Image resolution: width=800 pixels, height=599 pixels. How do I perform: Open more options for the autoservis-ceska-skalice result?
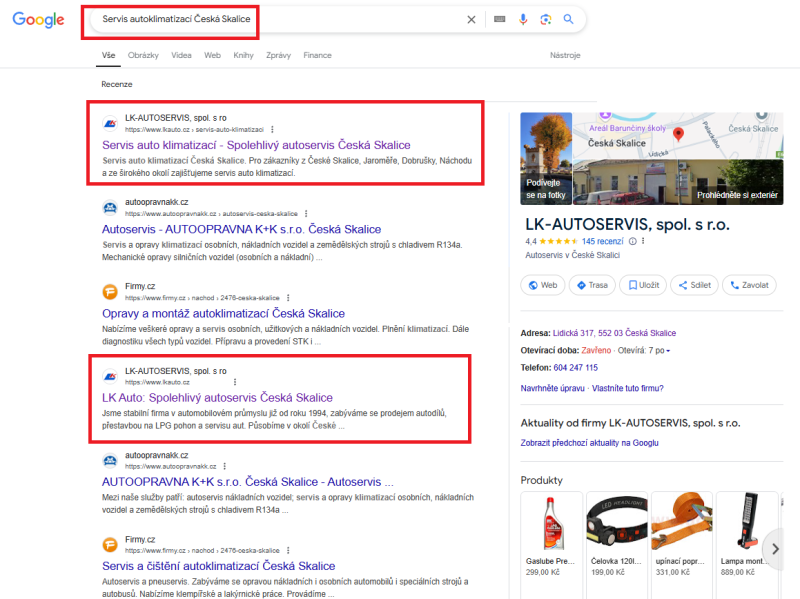pyautogui.click(x=306, y=214)
